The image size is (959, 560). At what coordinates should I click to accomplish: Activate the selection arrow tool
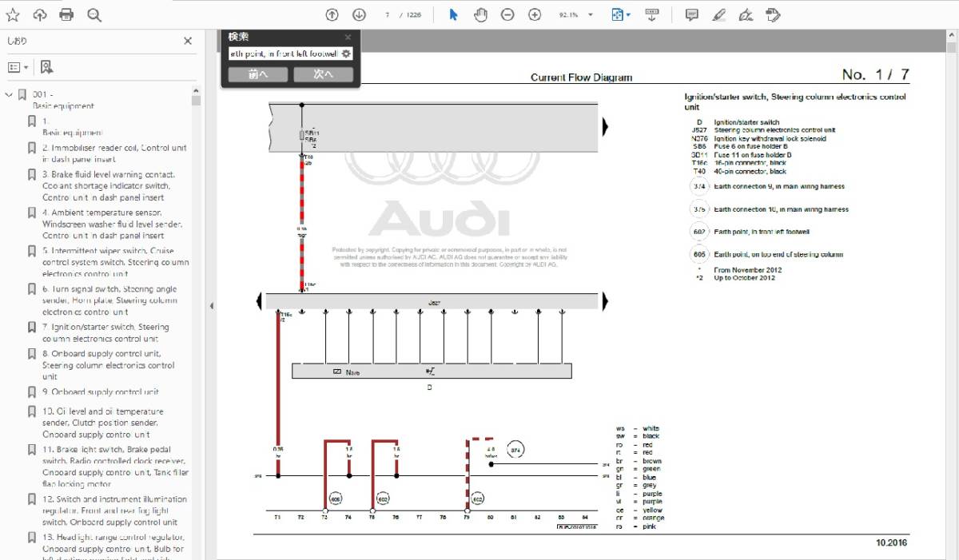(x=453, y=14)
